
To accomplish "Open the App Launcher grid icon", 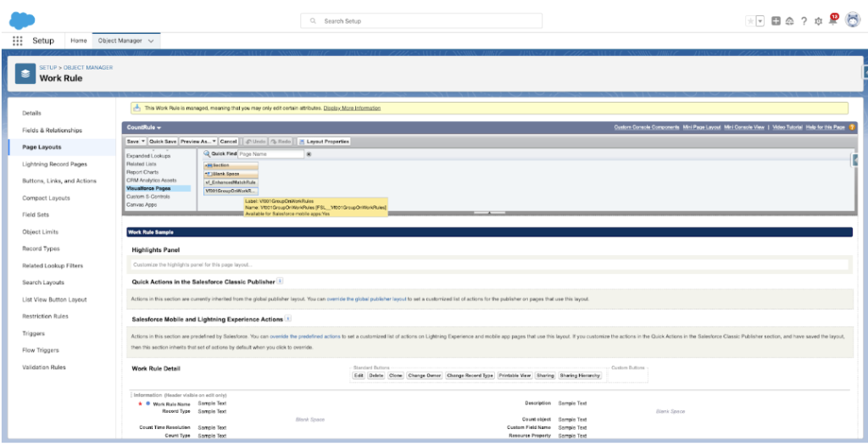I will tap(18, 41).
